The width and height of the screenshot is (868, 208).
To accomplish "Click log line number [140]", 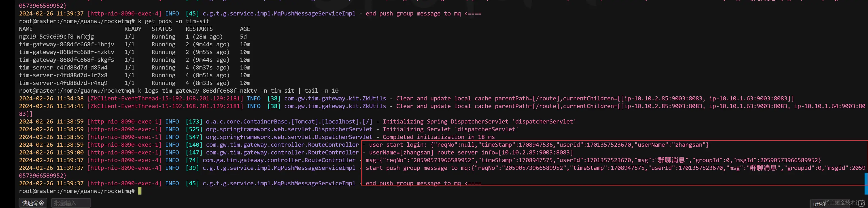I will tap(194, 145).
